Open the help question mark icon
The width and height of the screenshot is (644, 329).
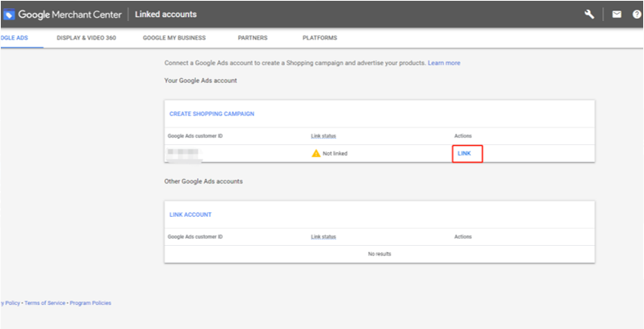[637, 15]
